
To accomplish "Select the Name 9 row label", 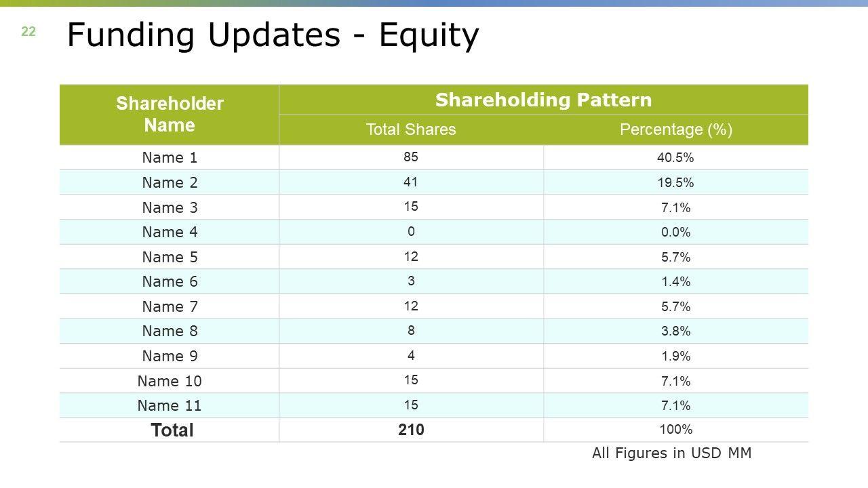I will [170, 356].
